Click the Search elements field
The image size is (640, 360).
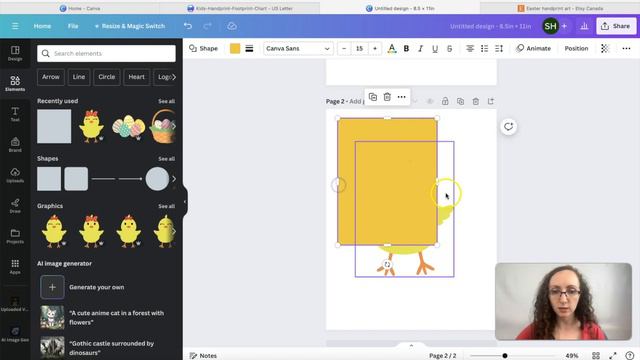pyautogui.click(x=107, y=53)
